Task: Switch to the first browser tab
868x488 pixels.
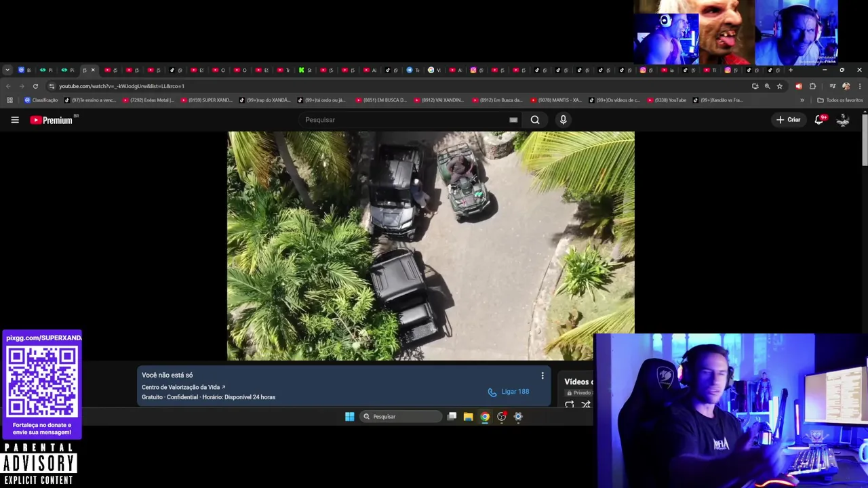Action: (24, 70)
